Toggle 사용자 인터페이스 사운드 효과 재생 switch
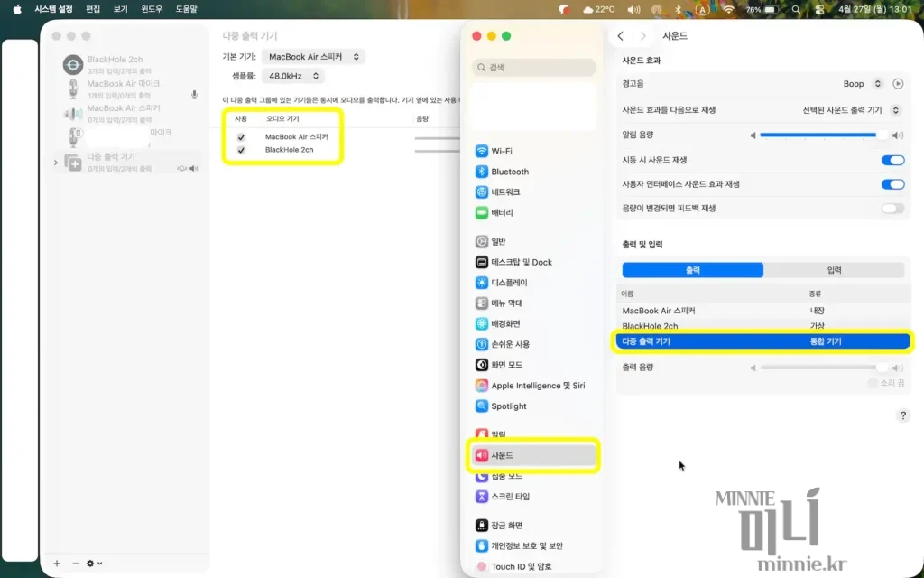 [x=892, y=184]
